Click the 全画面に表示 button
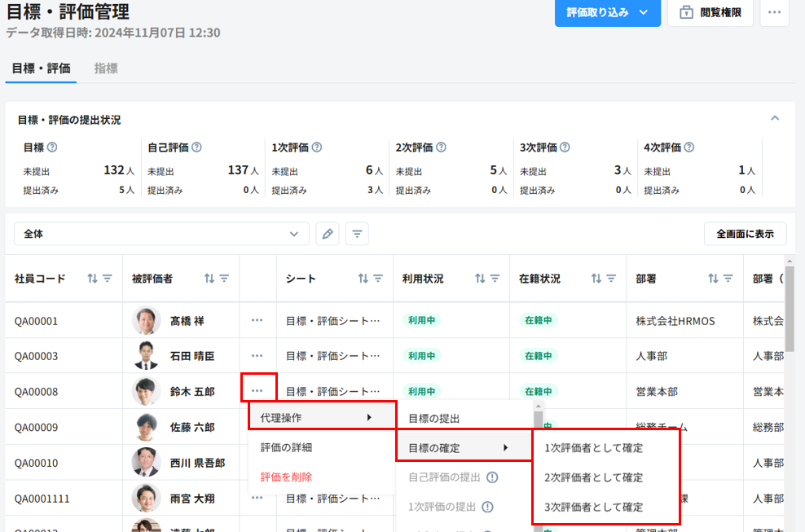 (x=745, y=234)
